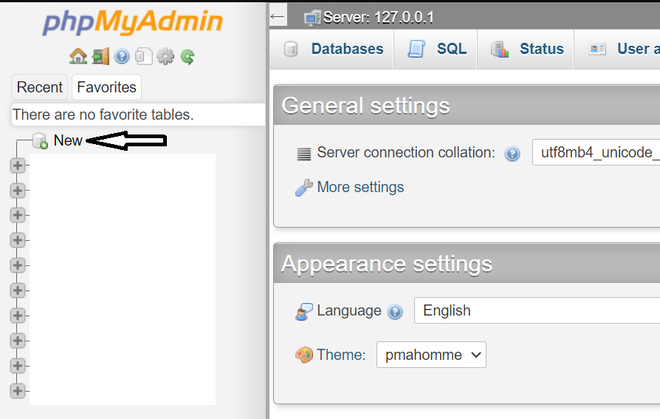This screenshot has height=419, width=660.
Task: Open Language dropdown showing English
Action: click(x=537, y=311)
